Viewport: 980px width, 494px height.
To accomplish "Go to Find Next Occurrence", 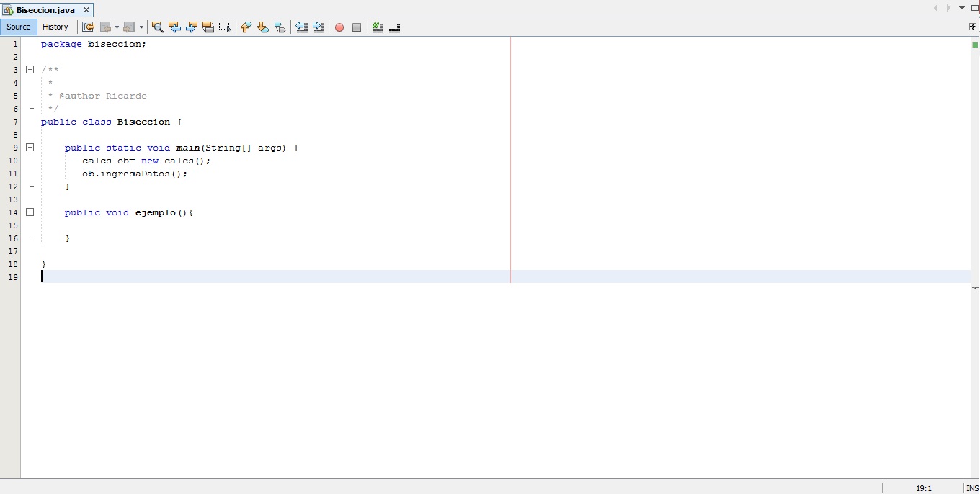I will [192, 27].
